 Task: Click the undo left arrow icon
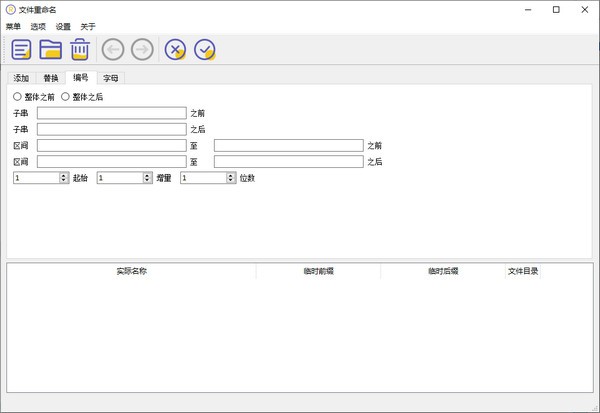pyautogui.click(x=113, y=49)
